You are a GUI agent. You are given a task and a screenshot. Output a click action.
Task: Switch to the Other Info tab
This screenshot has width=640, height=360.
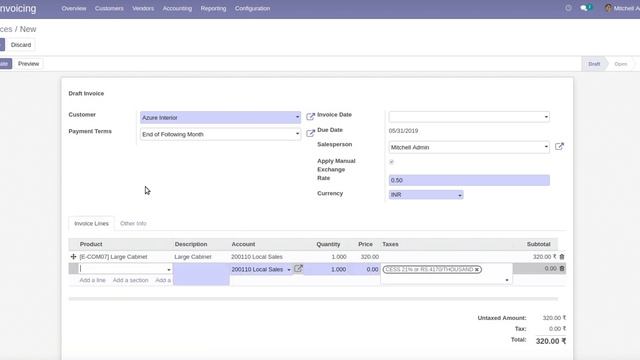[133, 223]
